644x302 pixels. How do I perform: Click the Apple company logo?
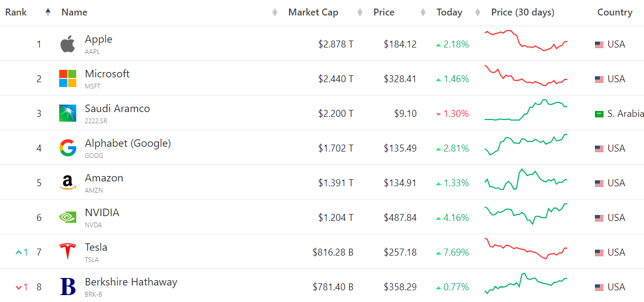tap(68, 44)
